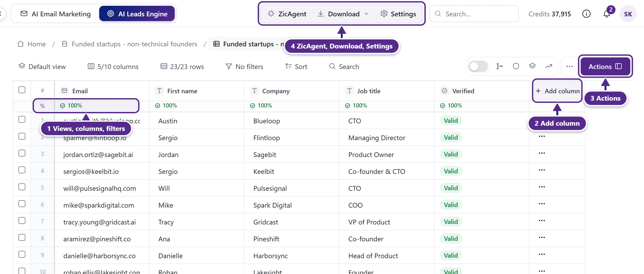Click the Verified column header
The width and height of the screenshot is (644, 274).
tap(482, 91)
